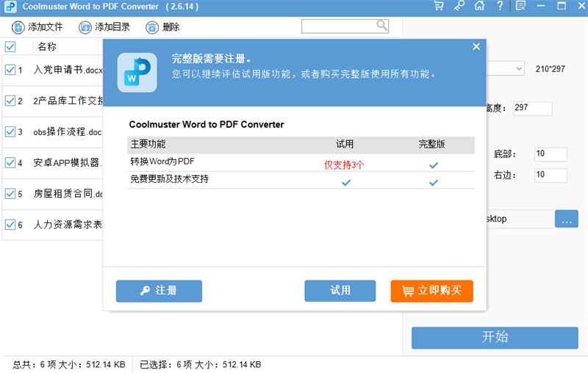Click the 免费更新及技术支持 feature row

coord(301,180)
